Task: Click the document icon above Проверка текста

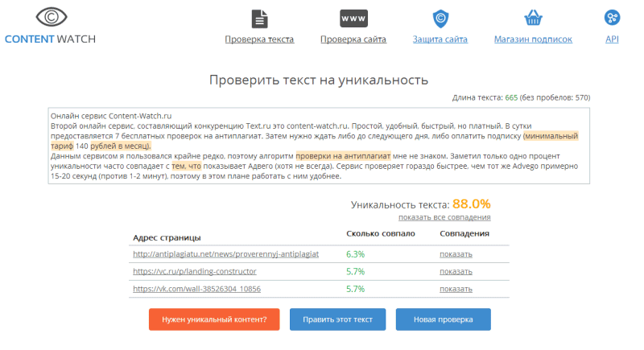Action: tap(258, 18)
